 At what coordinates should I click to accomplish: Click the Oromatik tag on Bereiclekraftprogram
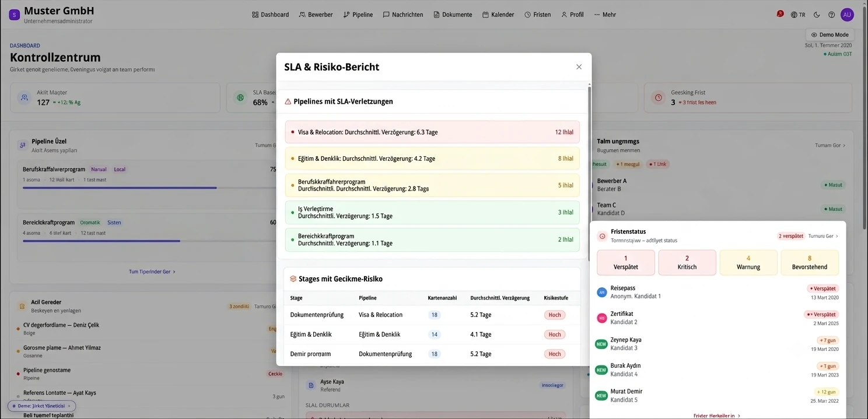click(x=90, y=223)
